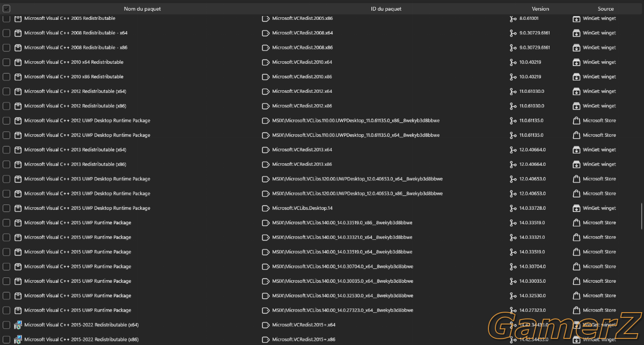Check the box for Visual C++ 2008 Redistributable - x86
Viewport: 644px width, 345px height.
(6, 47)
